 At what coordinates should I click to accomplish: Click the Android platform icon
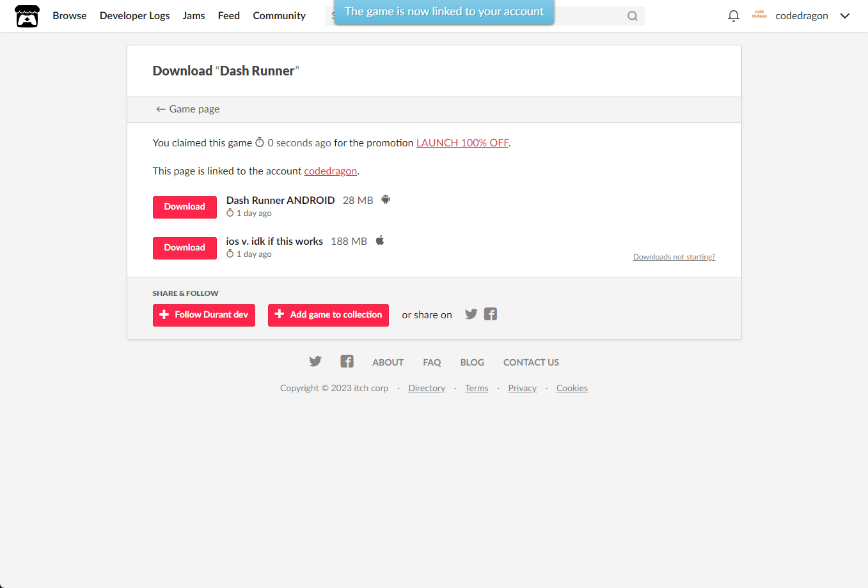point(386,199)
